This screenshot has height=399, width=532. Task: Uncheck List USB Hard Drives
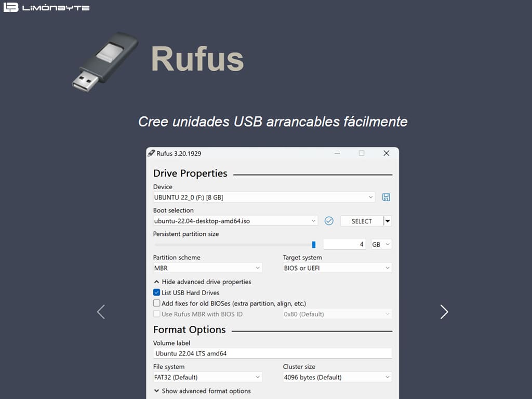(x=156, y=292)
